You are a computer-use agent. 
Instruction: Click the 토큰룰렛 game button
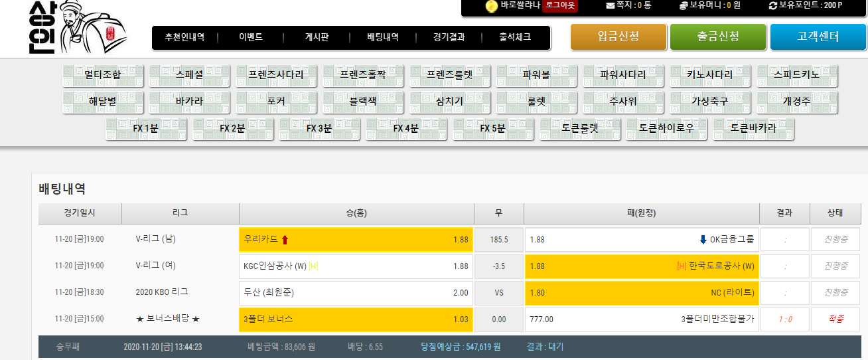580,129
